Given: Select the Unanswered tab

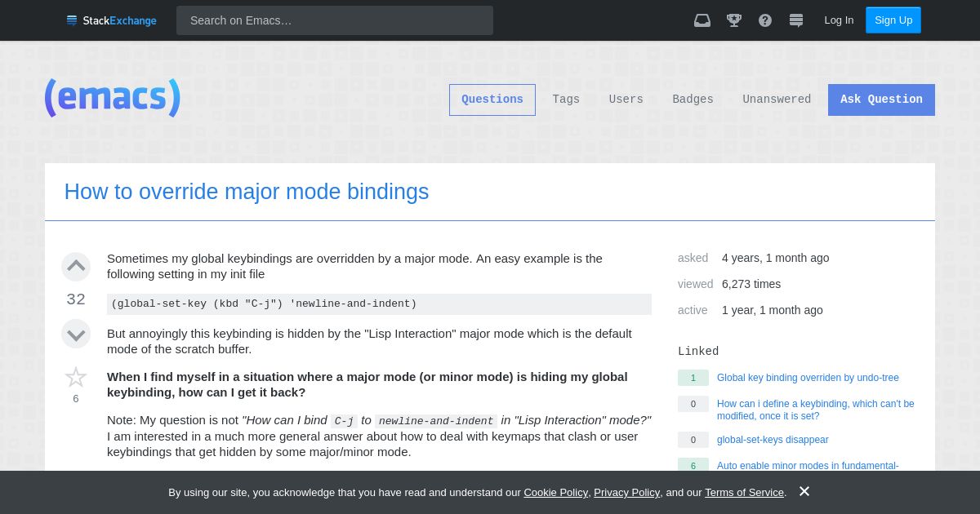Looking at the screenshot, I should (x=777, y=100).
